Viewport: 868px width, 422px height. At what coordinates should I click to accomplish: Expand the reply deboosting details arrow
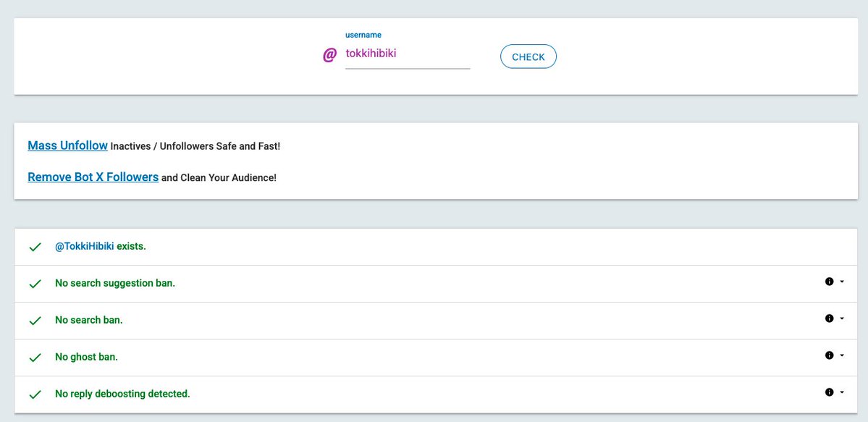pos(842,392)
